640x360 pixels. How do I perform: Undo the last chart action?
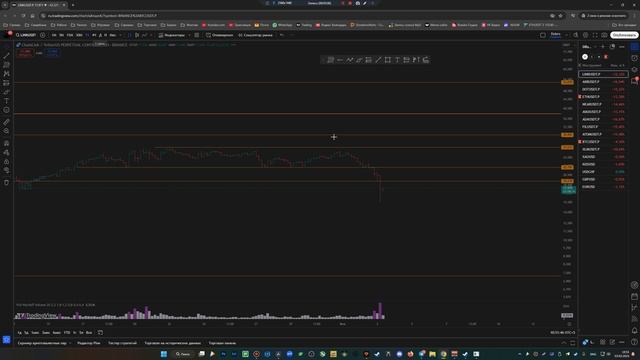pyautogui.click(x=282, y=35)
